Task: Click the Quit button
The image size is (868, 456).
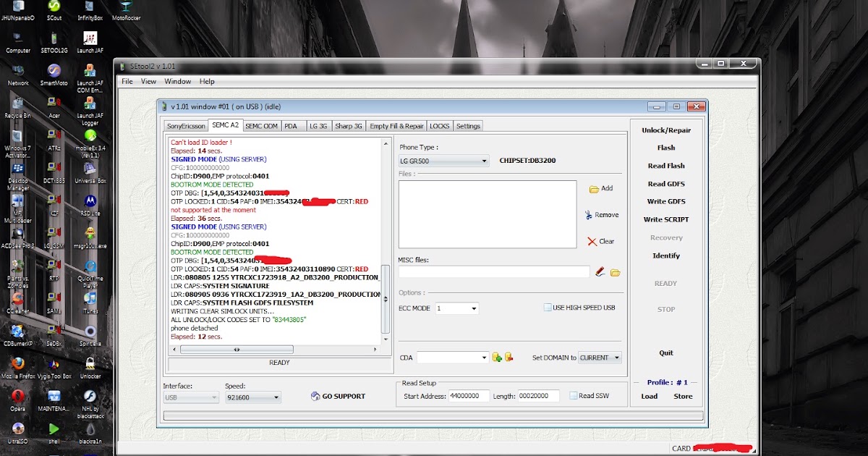Action: coord(666,352)
